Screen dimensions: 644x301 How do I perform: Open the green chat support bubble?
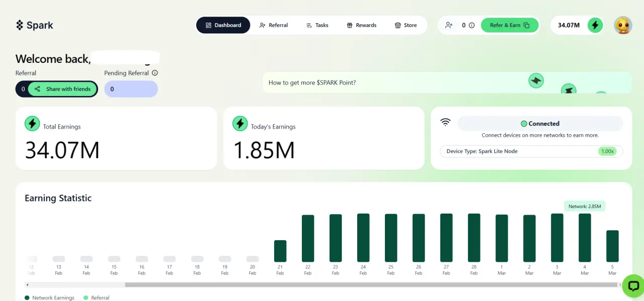[x=633, y=286]
